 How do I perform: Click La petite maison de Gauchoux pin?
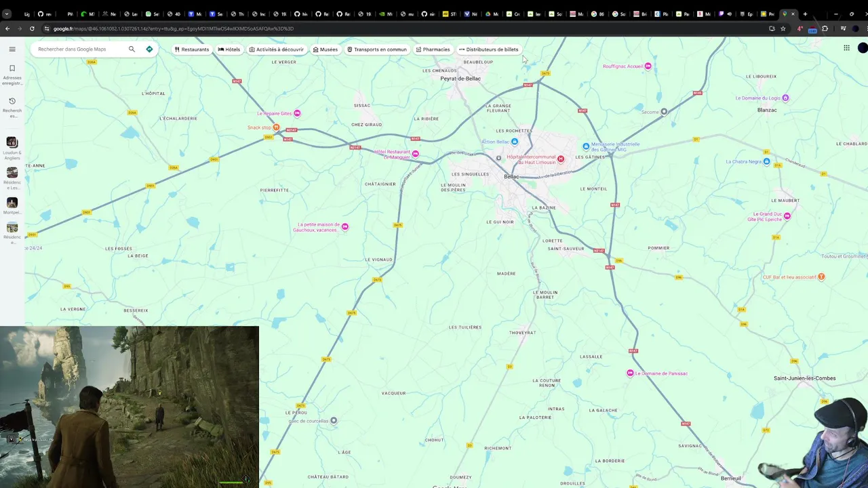point(345,227)
